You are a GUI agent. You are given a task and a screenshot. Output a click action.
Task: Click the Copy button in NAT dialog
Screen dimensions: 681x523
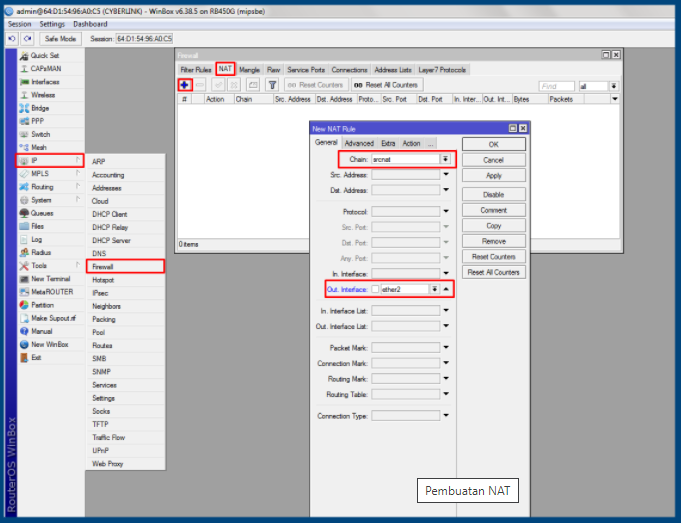(x=494, y=226)
